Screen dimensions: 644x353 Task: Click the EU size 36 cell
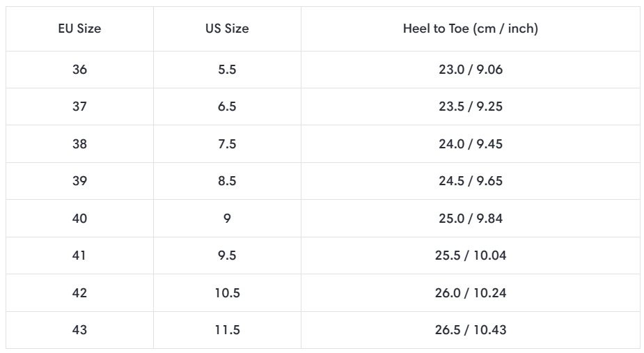click(79, 70)
